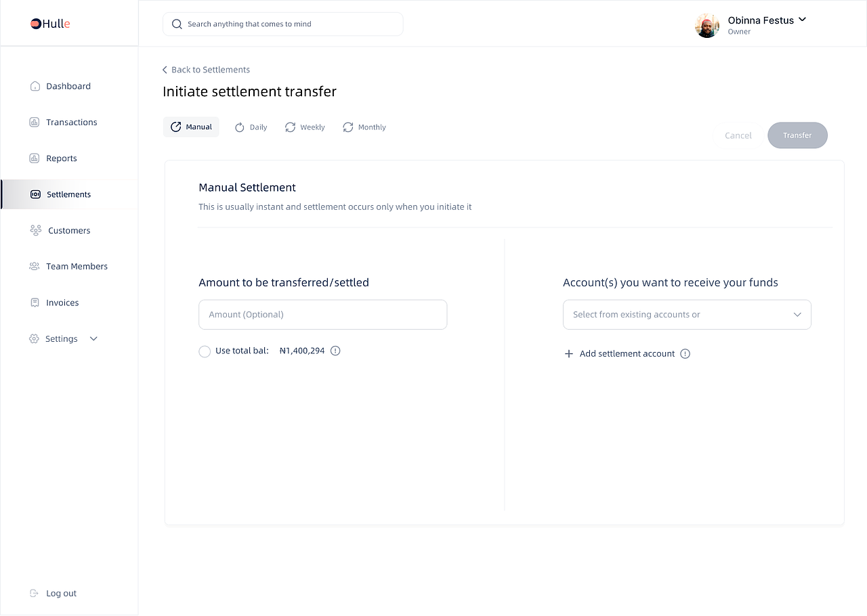Click the Customers group icon
Viewport: 867px width, 616px height.
[36, 231]
